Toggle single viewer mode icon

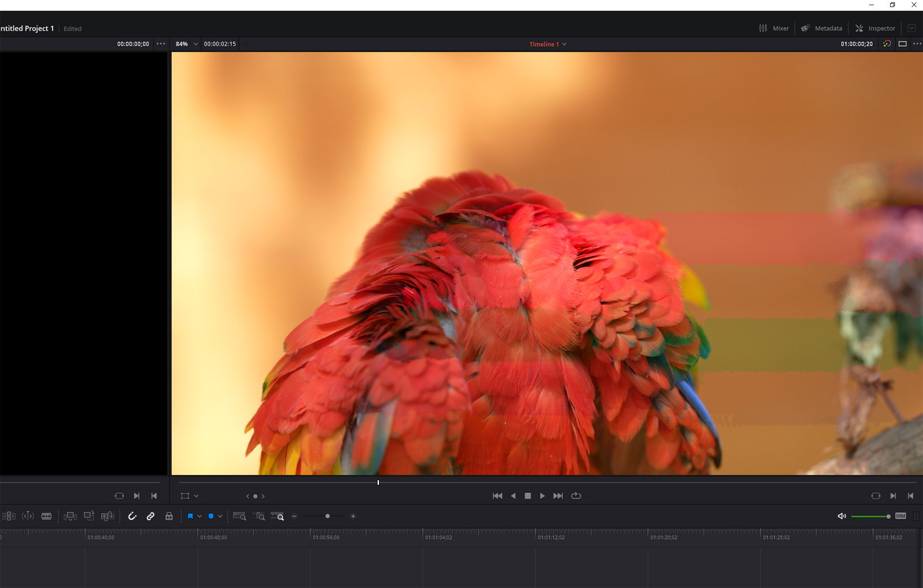click(x=903, y=44)
